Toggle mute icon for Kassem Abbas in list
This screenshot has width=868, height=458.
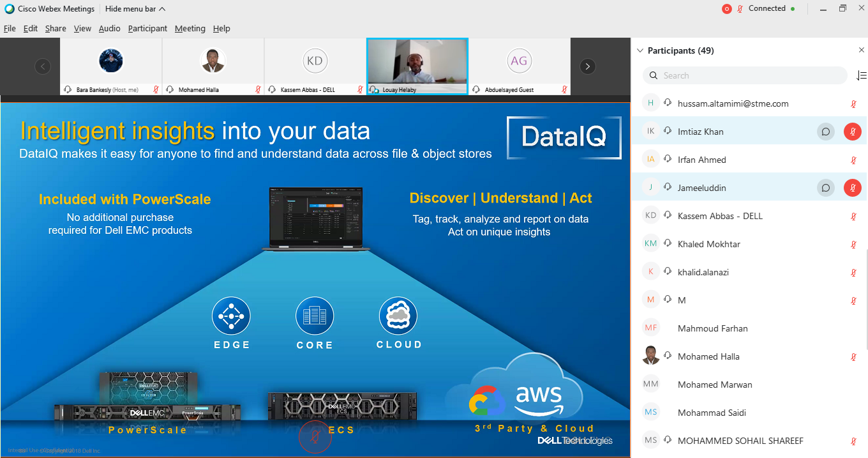(853, 217)
